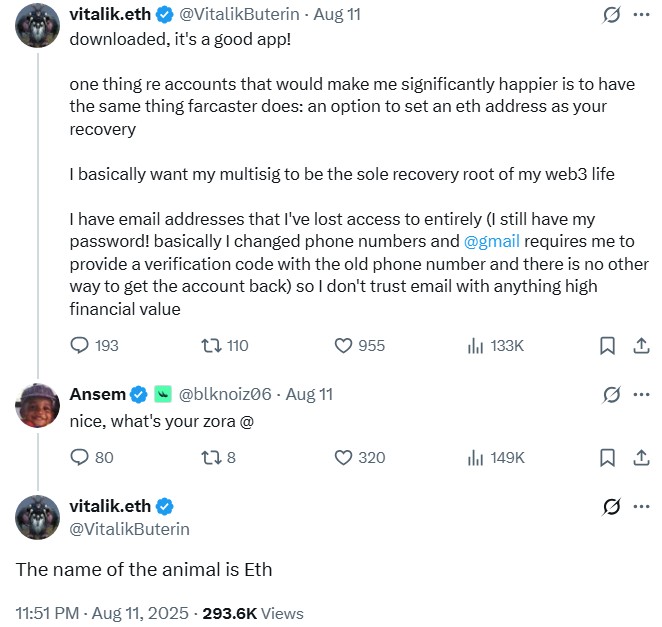The image size is (662, 627).
Task: Open more options on Ansem's tweet
Action: (x=641, y=394)
